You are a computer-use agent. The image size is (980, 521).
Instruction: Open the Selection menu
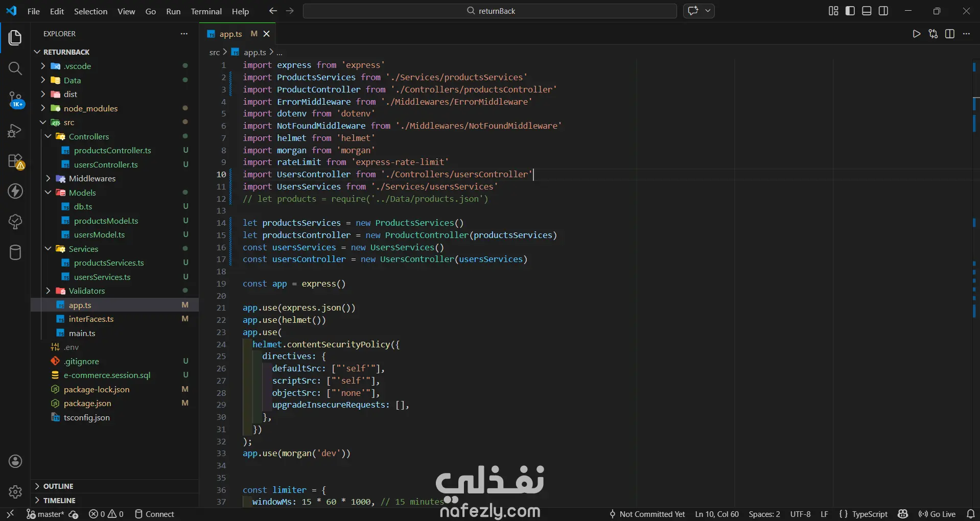90,11
